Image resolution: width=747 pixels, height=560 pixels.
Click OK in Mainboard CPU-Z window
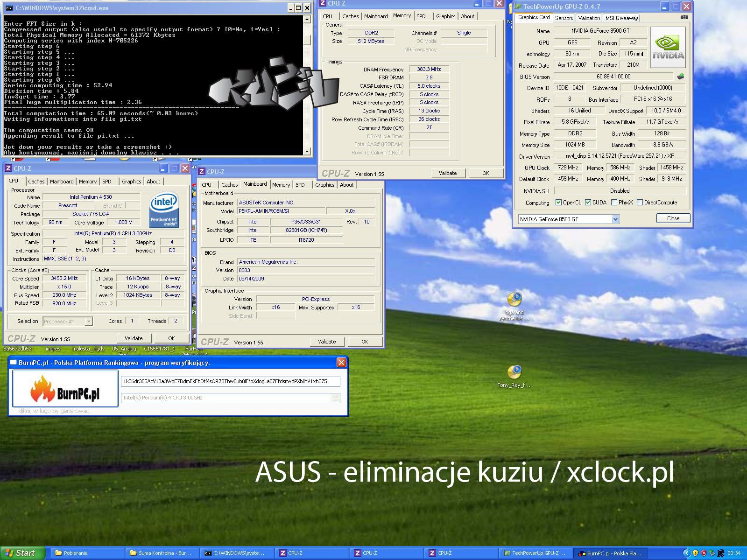point(365,342)
